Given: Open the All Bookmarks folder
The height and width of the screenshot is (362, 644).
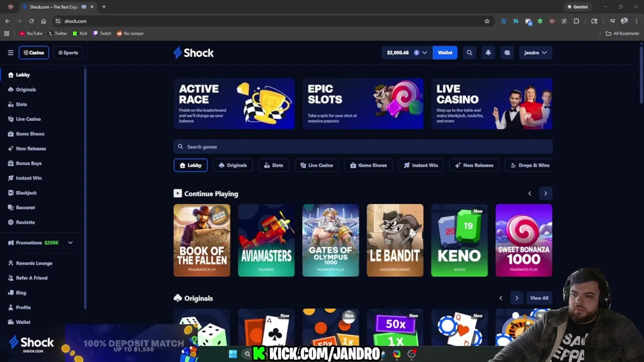Looking at the screenshot, I should [622, 33].
